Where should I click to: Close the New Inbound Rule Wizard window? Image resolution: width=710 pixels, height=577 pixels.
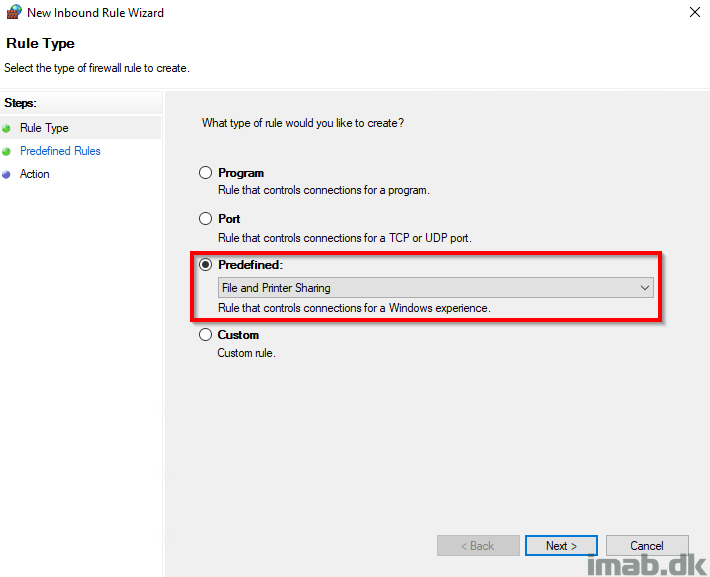pyautogui.click(x=694, y=13)
